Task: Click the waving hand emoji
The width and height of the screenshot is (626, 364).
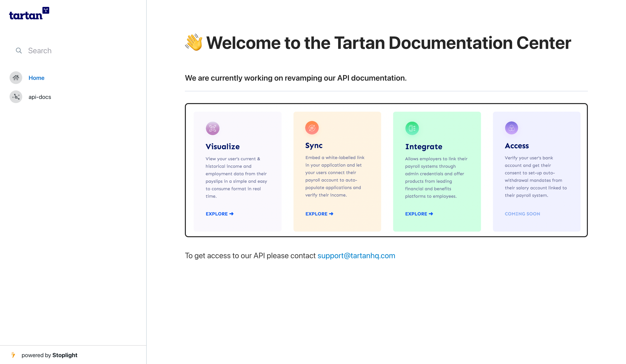Action: pos(194,43)
